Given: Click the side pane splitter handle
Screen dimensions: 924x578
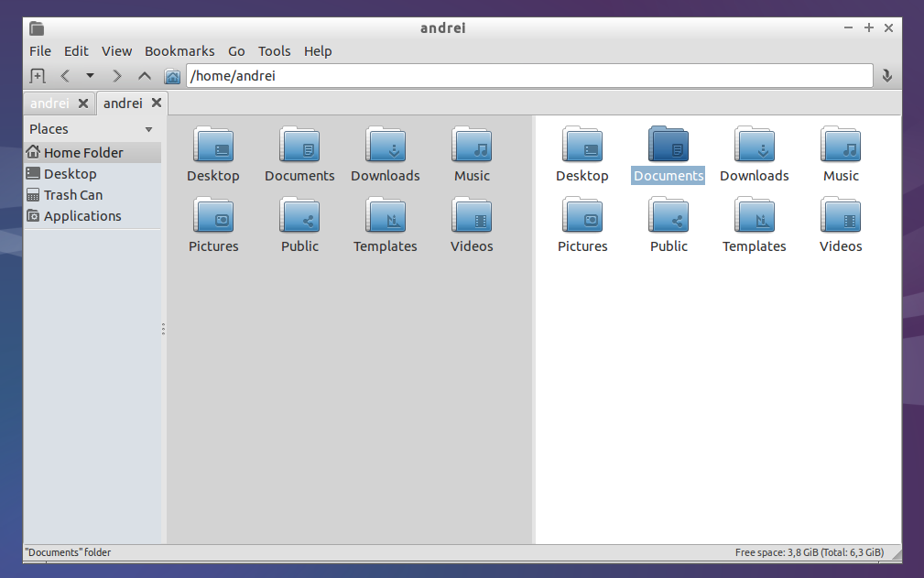Looking at the screenshot, I should click(163, 330).
